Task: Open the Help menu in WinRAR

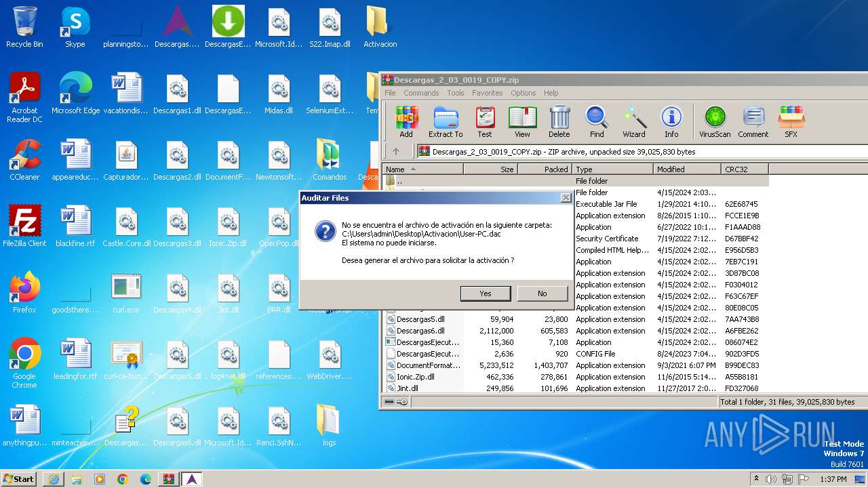Action: point(551,93)
